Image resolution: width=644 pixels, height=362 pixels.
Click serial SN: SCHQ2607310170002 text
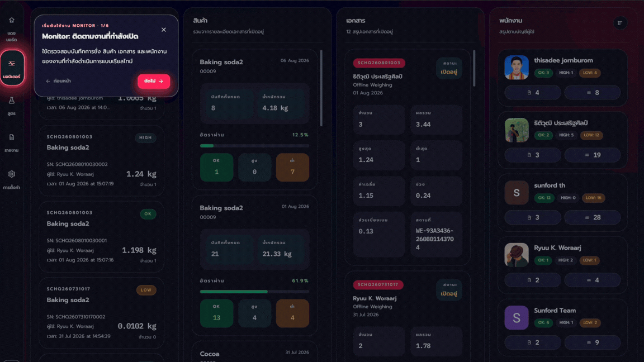point(76,317)
